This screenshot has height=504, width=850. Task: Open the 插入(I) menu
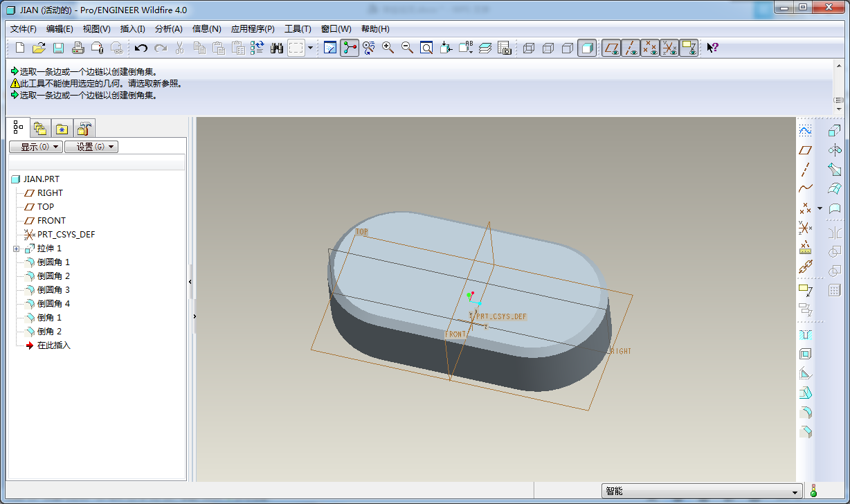pyautogui.click(x=132, y=29)
